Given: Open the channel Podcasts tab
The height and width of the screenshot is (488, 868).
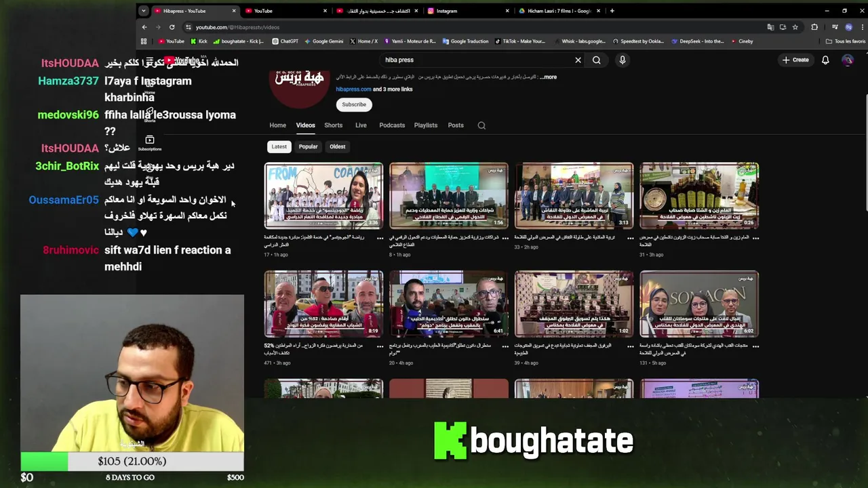Looking at the screenshot, I should (x=392, y=125).
